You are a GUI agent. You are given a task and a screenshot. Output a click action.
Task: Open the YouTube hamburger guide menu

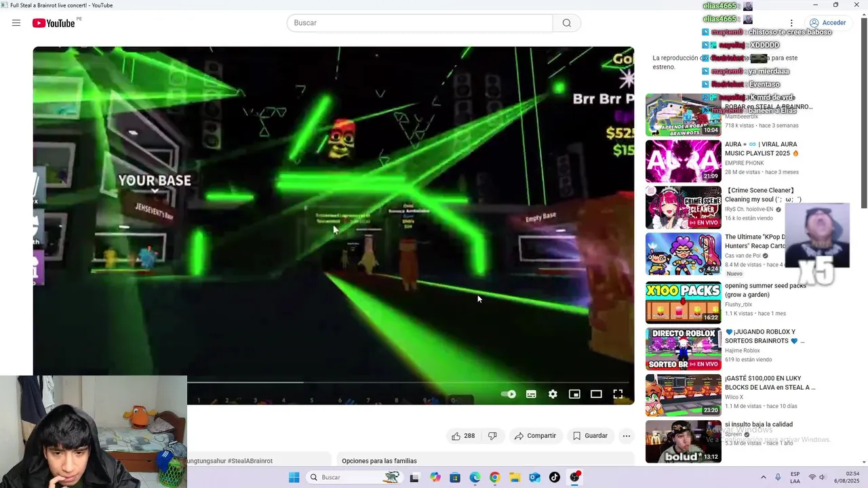tap(16, 23)
